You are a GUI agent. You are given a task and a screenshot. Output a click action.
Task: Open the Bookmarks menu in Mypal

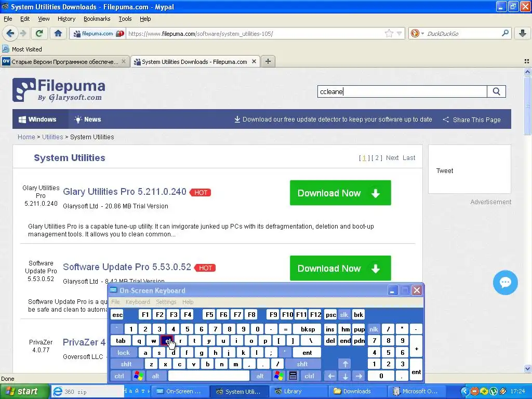[97, 19]
